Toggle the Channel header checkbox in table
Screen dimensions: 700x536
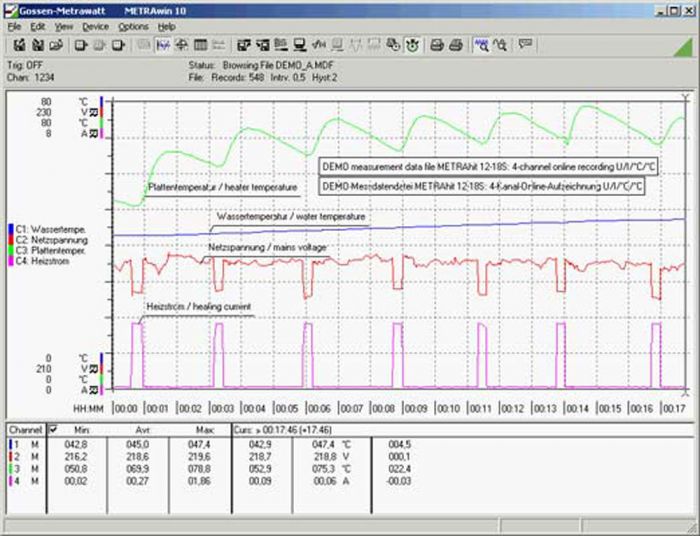[53, 429]
